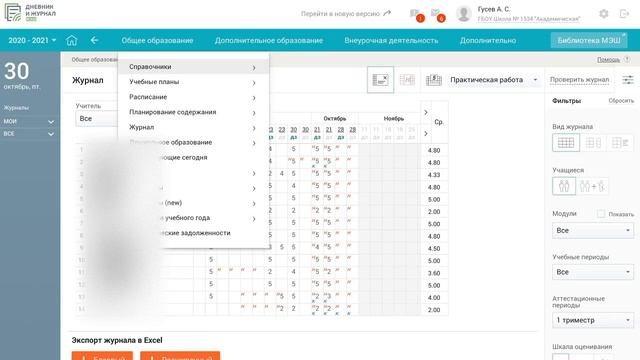
Task: Toggle the filters panel sliders icon
Action: pos(628,80)
